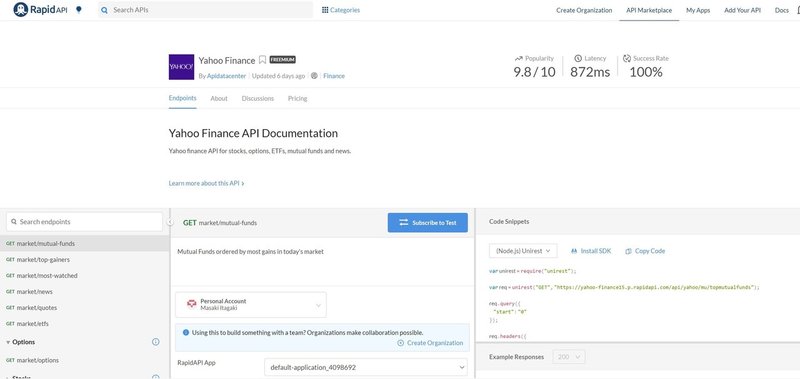Image resolution: width=800 pixels, height=379 pixels.
Task: Open the (Node.js) Unirest language dropdown
Action: click(523, 250)
